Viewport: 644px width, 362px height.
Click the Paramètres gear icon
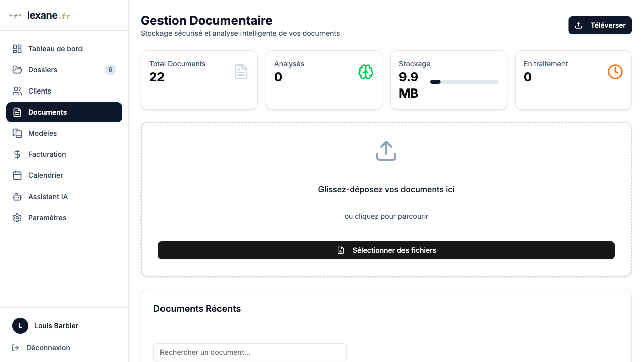click(x=17, y=217)
